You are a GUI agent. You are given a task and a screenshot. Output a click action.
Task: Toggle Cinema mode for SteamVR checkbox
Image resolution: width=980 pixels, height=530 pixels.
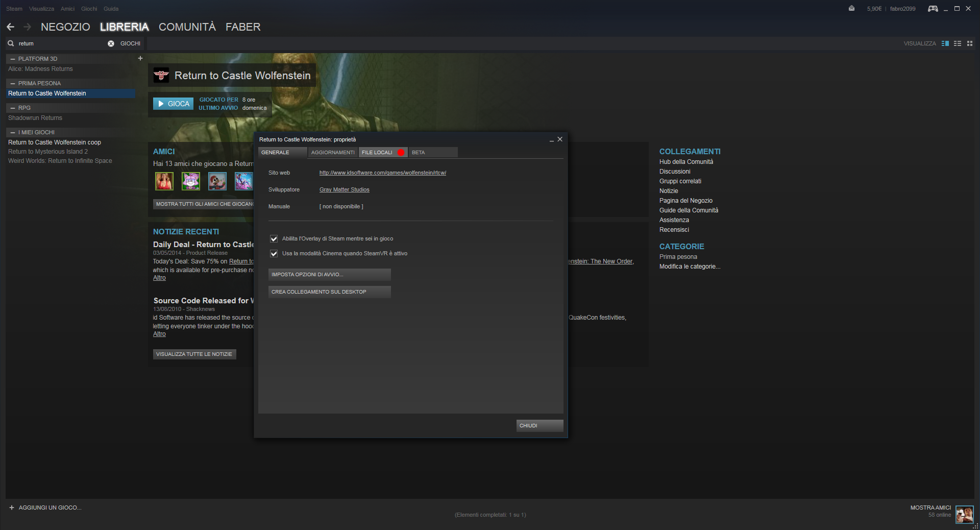pyautogui.click(x=274, y=253)
